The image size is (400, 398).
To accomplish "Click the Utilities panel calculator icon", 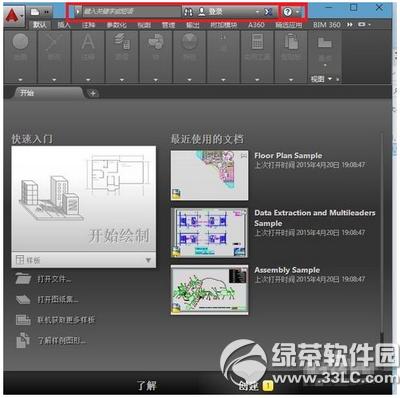I will tap(257, 42).
